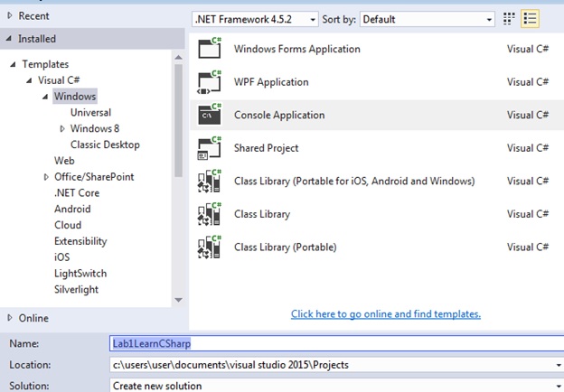The height and width of the screenshot is (392, 564).
Task: Select the Universal category
Action: coord(90,113)
